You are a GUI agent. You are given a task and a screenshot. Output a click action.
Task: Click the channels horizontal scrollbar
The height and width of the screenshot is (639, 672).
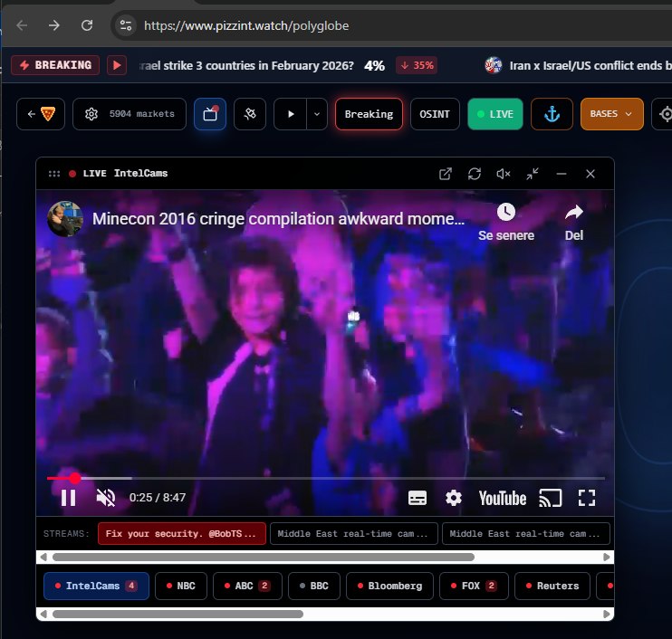pyautogui.click(x=178, y=615)
